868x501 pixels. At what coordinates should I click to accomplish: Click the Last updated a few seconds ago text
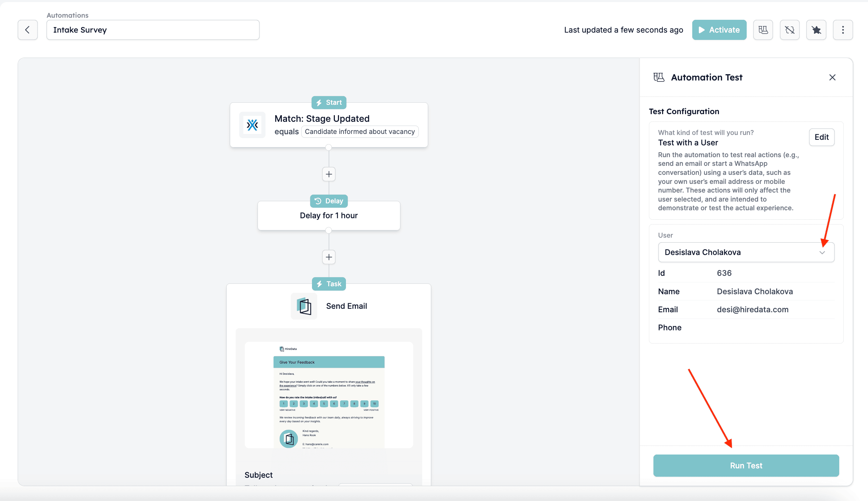point(623,30)
